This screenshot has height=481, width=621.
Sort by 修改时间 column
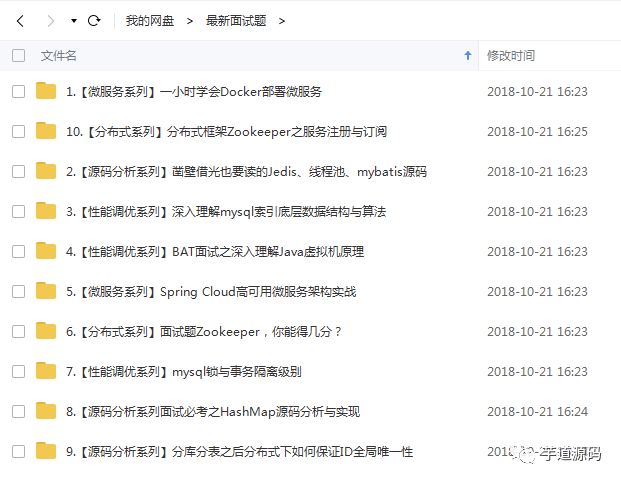coord(511,55)
